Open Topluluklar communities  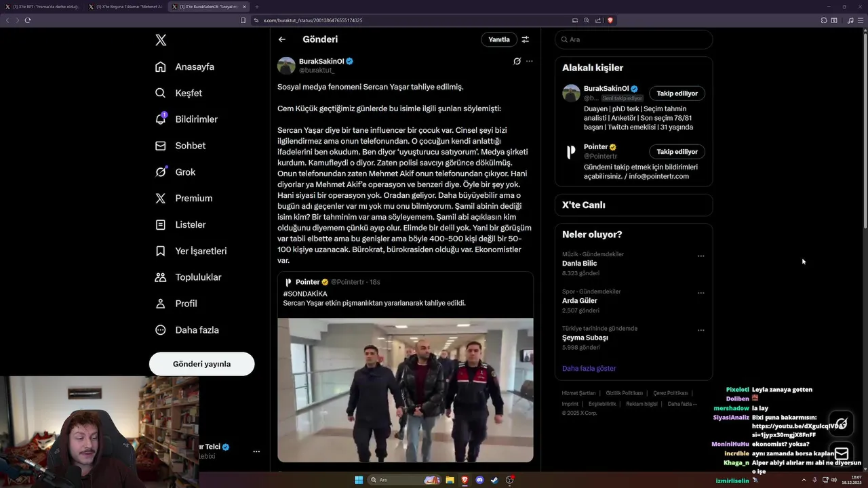(188, 277)
